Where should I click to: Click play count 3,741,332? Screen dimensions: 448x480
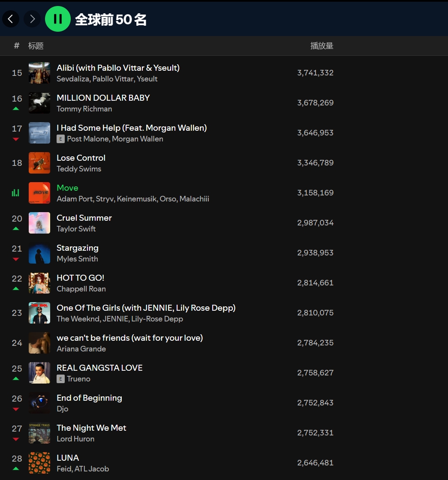coord(316,72)
